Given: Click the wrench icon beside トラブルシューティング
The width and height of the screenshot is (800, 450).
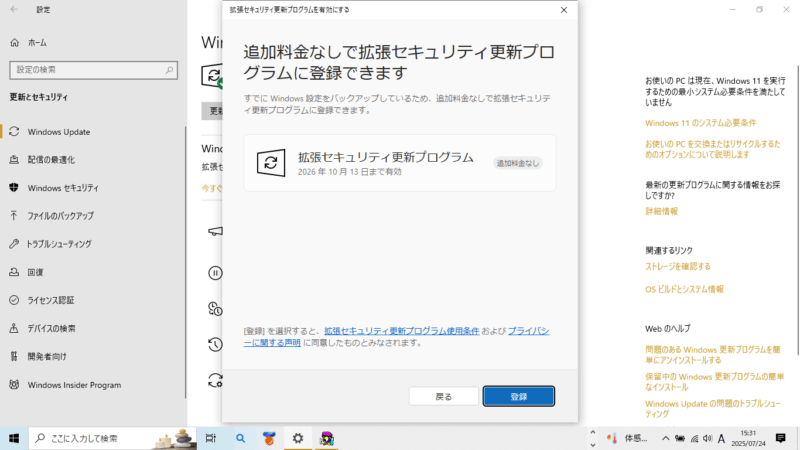Looking at the screenshot, I should click(14, 244).
